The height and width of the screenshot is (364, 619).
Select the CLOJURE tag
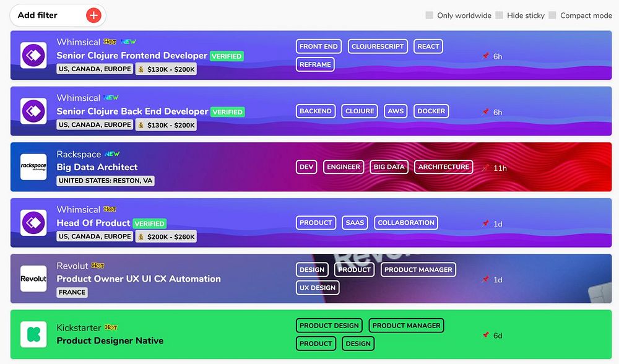tap(360, 111)
